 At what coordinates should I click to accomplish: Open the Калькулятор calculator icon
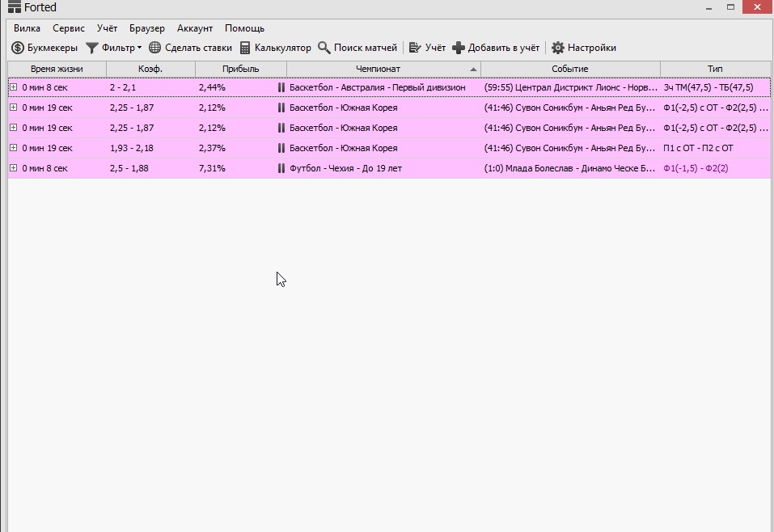coord(245,48)
